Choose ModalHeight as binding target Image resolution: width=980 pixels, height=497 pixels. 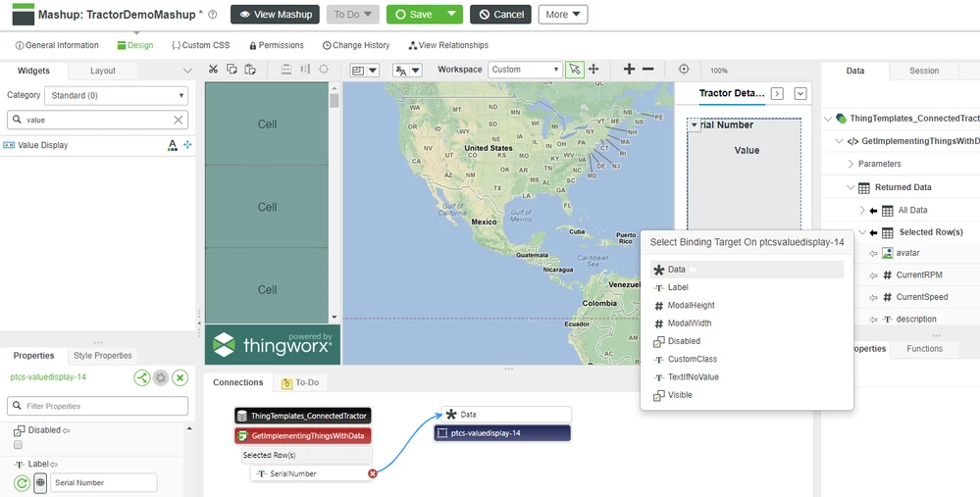pos(747,305)
